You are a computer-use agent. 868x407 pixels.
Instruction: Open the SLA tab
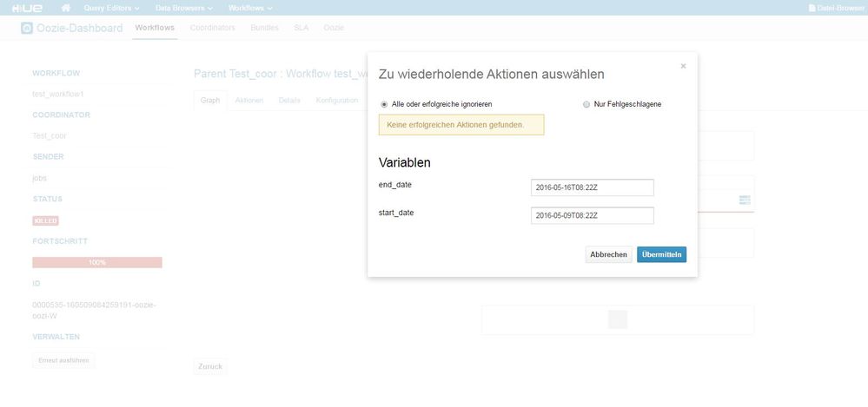(301, 28)
